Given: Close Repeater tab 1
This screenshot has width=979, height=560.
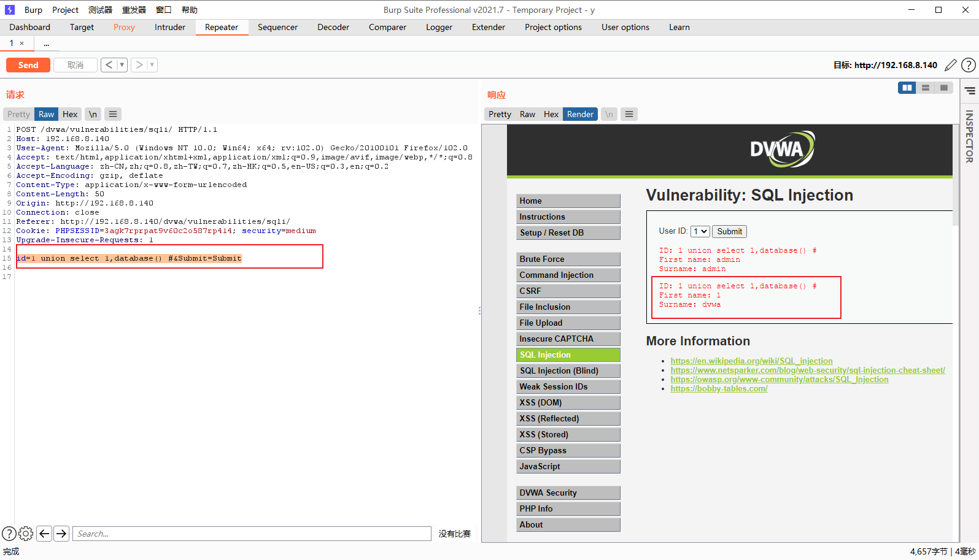Looking at the screenshot, I should pos(22,44).
